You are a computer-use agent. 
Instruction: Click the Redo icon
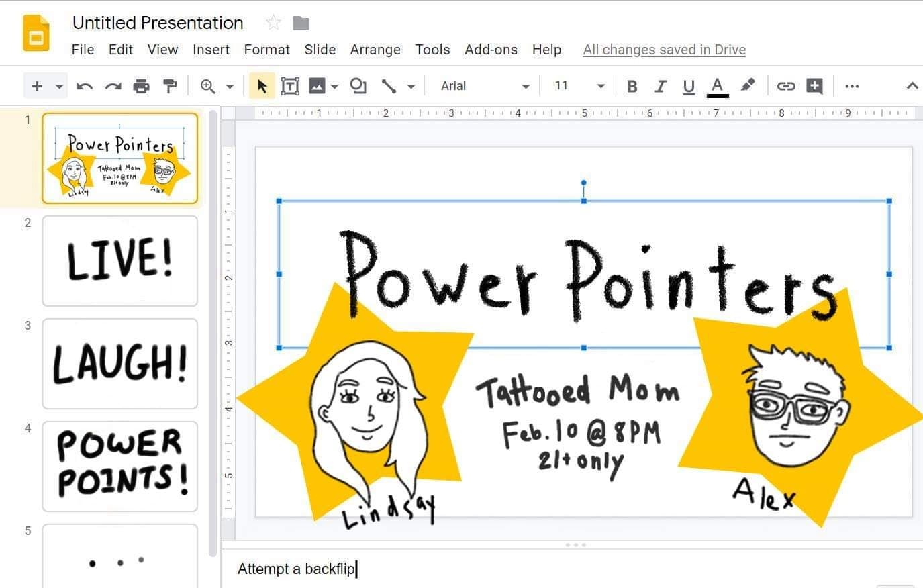pyautogui.click(x=113, y=86)
